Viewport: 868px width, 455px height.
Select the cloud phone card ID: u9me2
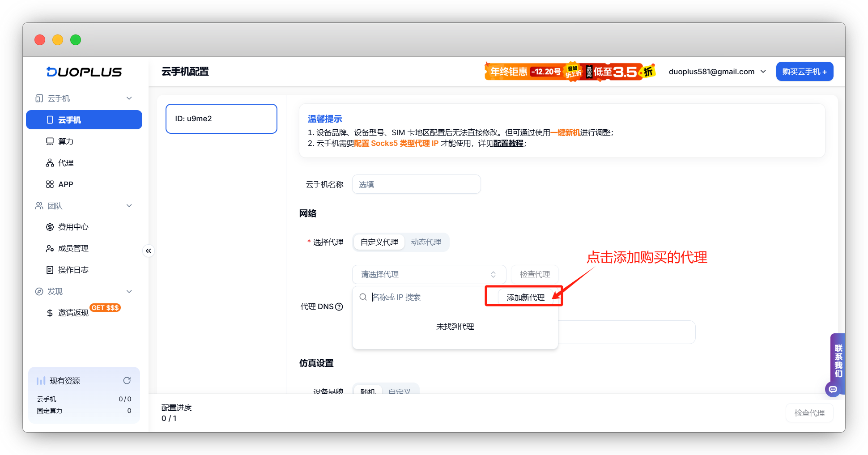point(221,119)
